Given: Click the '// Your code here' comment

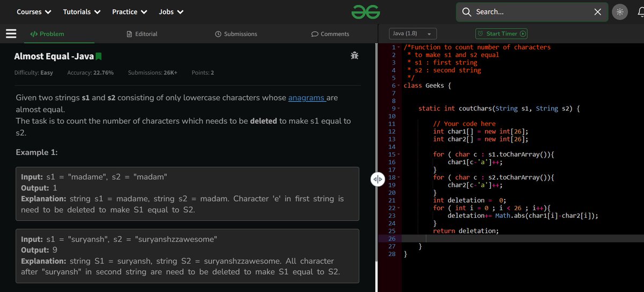Looking at the screenshot, I should (x=464, y=124).
